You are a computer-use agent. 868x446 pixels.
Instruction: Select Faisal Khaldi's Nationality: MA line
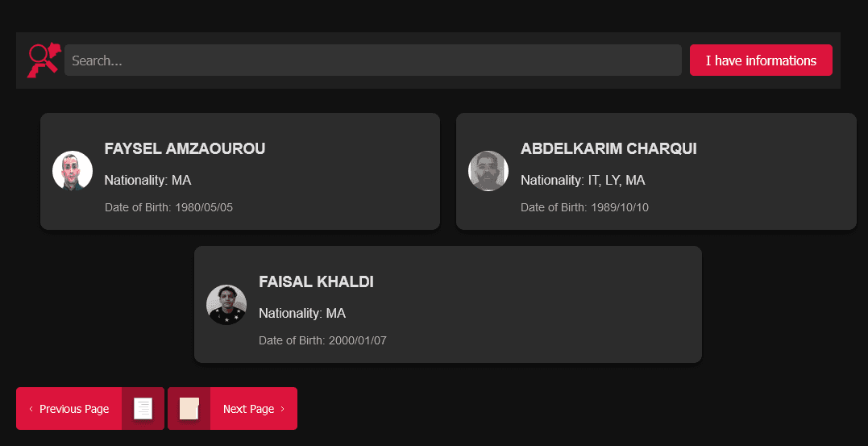click(302, 313)
